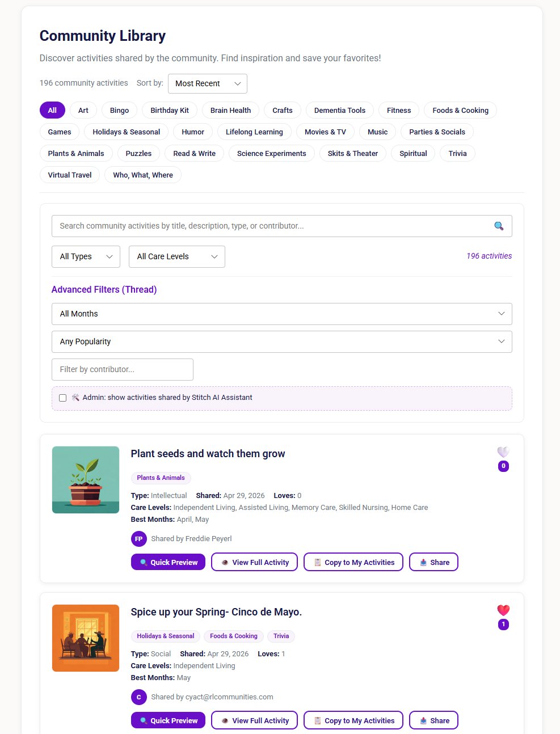Click the 196 activities link
The height and width of the screenshot is (734, 560).
point(489,256)
